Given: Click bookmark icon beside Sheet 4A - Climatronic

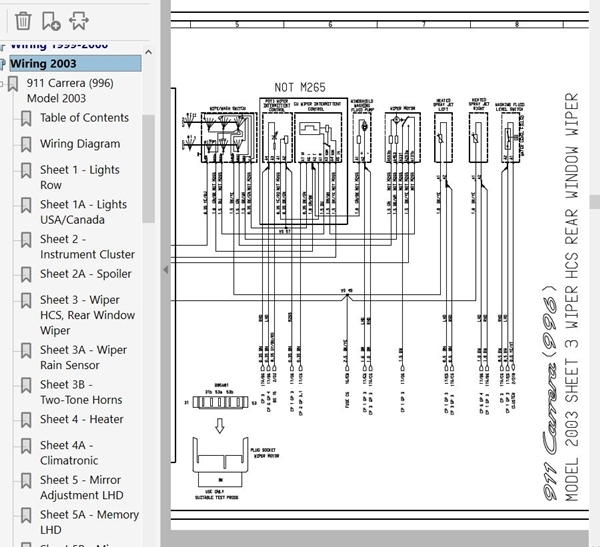Looking at the screenshot, I should (x=26, y=446).
